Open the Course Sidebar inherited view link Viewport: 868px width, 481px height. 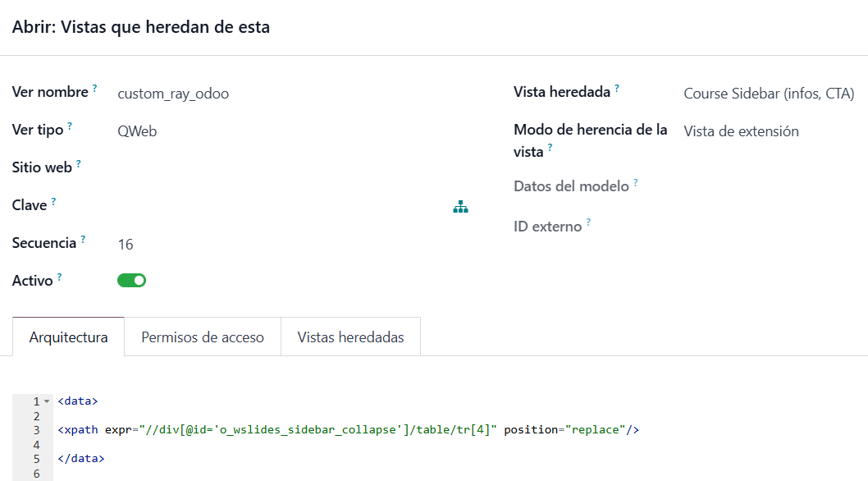768,94
